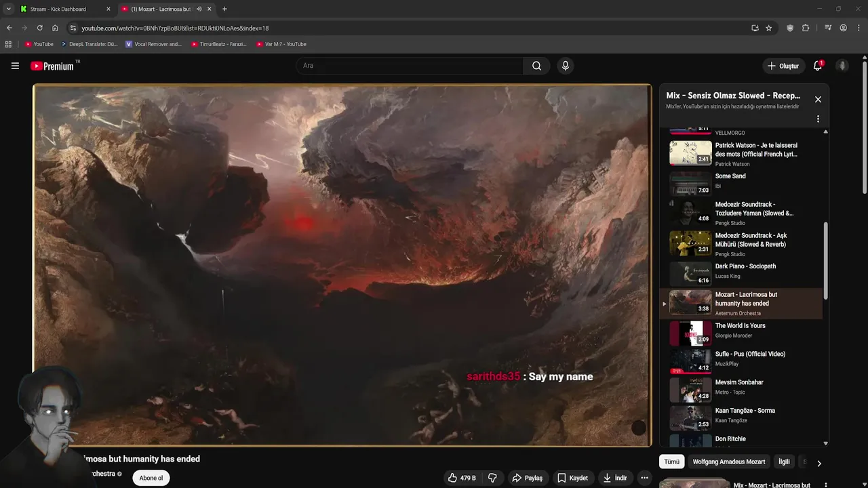
Task: Open a new browser tab
Action: click(x=224, y=9)
